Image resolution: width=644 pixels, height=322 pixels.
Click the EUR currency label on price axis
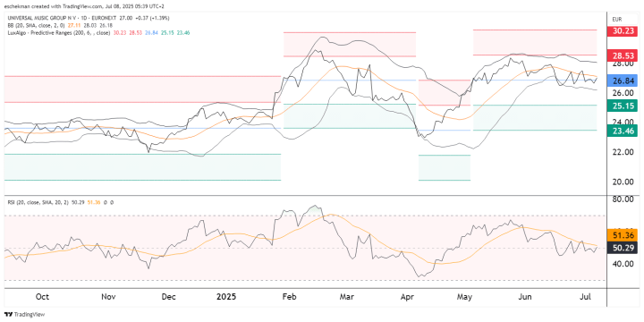click(616, 20)
